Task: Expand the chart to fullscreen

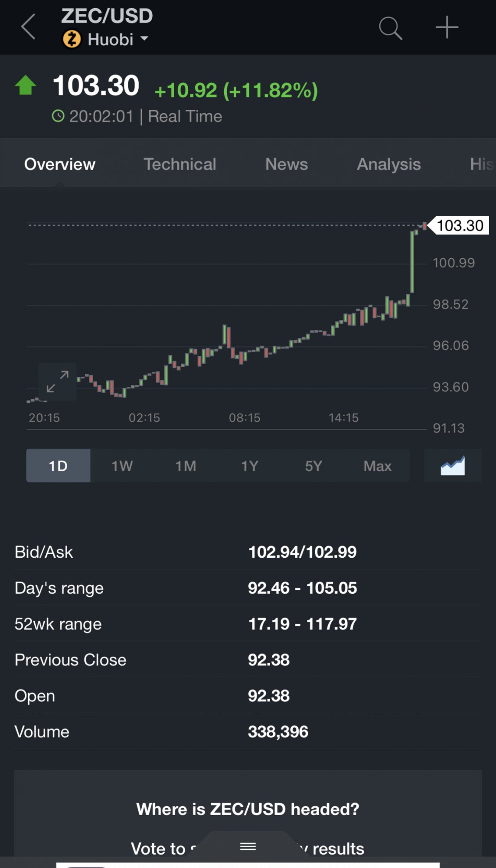Action: pyautogui.click(x=58, y=381)
